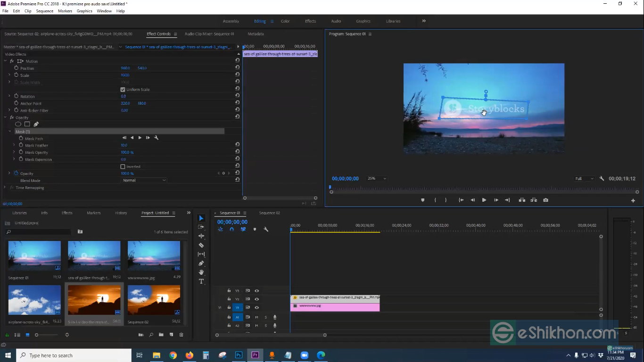Screen dimensions: 644x362
Task: Select the Razor tool
Action: coord(201,245)
